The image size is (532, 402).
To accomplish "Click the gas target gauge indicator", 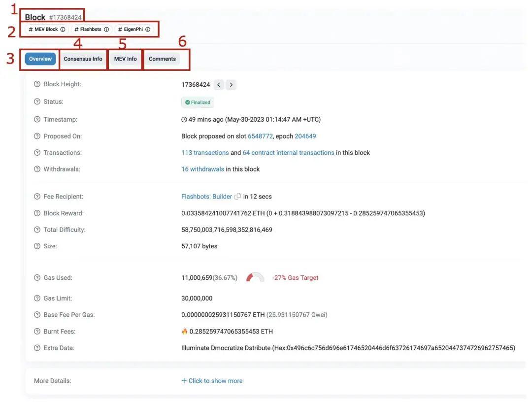I will click(x=254, y=276).
